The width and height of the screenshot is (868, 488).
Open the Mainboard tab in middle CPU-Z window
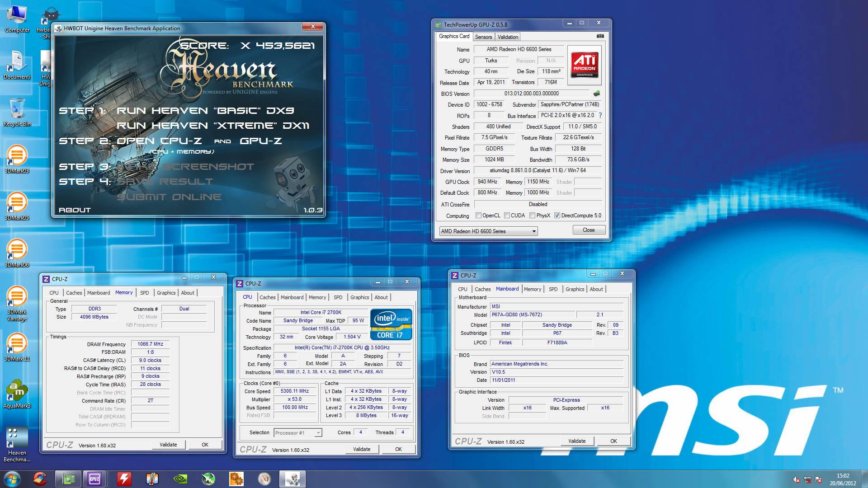click(x=292, y=297)
